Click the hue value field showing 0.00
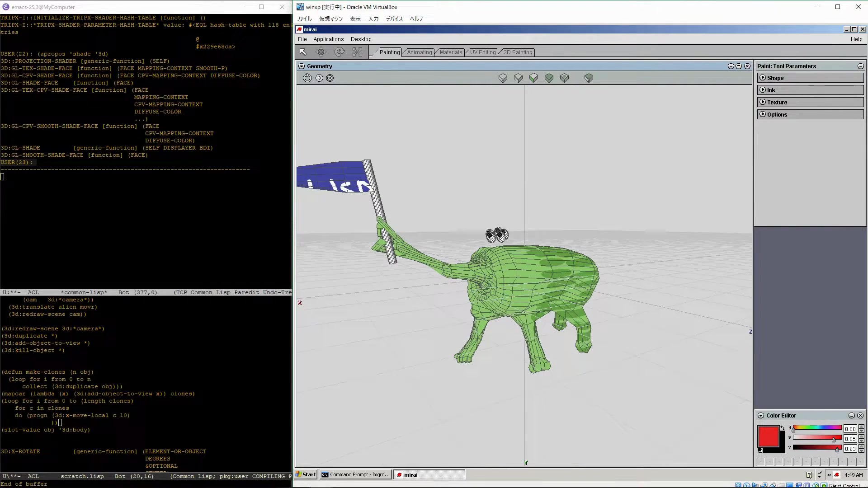Image resolution: width=868 pixels, height=488 pixels. click(x=850, y=429)
